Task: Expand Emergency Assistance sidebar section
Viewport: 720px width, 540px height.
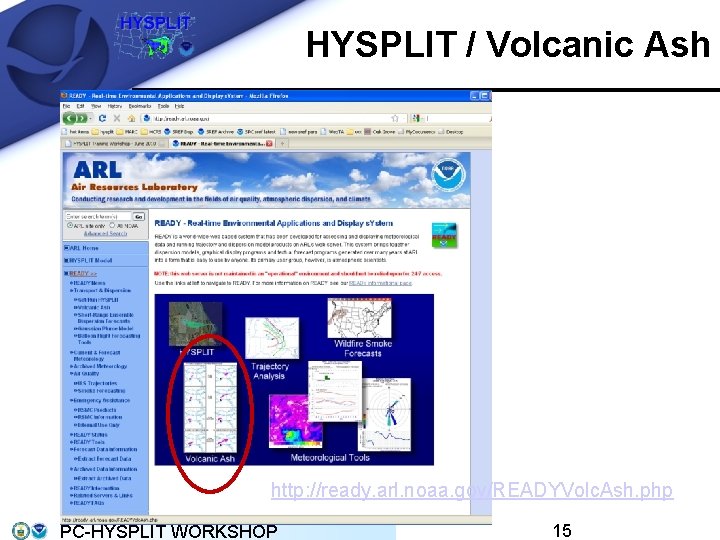Action: click(101, 400)
